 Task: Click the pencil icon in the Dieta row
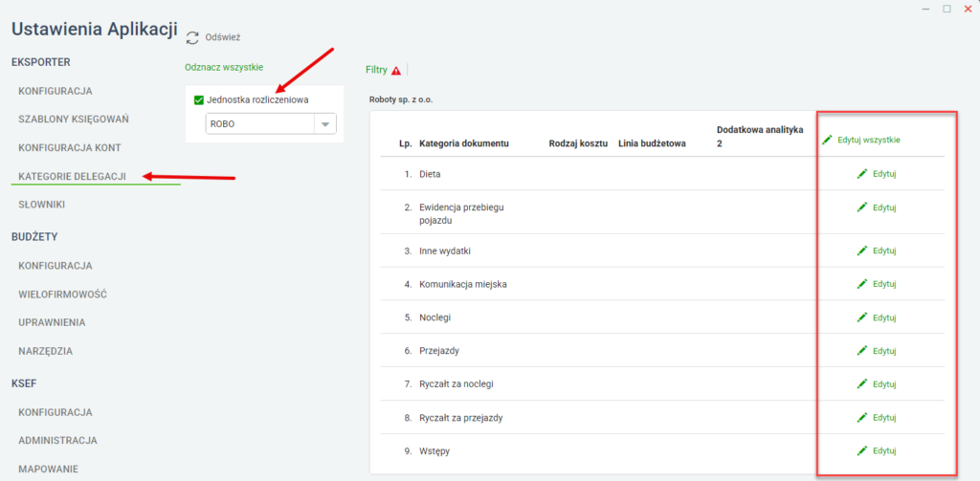[862, 174]
